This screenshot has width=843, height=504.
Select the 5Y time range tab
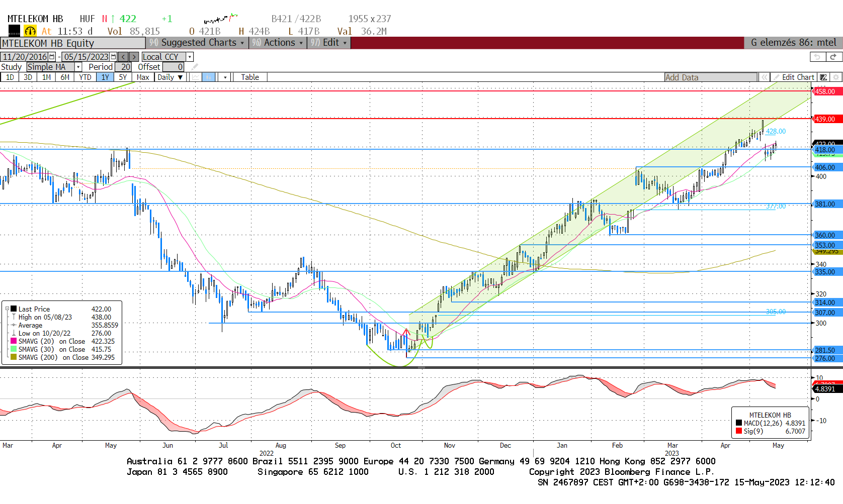click(123, 77)
